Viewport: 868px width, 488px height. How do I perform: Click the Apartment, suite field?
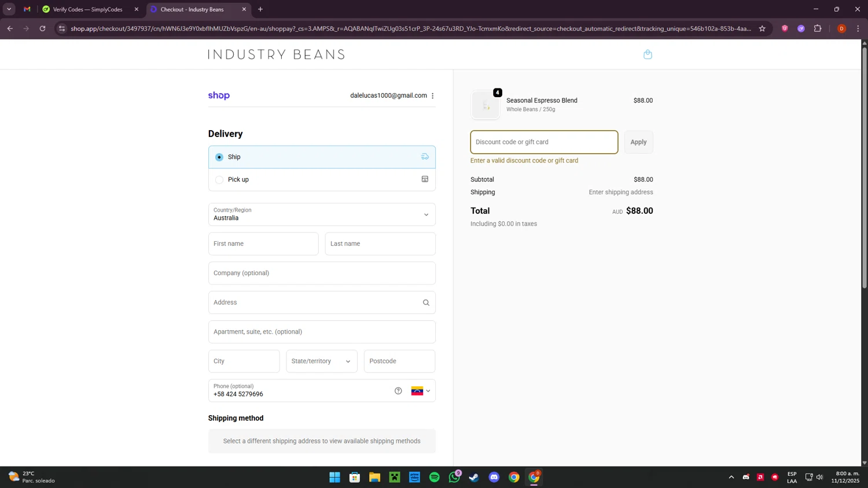[322, 332]
